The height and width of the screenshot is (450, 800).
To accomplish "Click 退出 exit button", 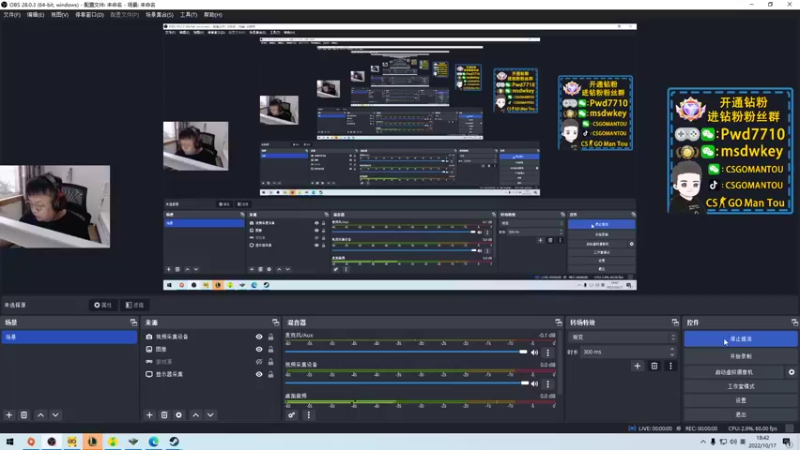I will click(740, 414).
